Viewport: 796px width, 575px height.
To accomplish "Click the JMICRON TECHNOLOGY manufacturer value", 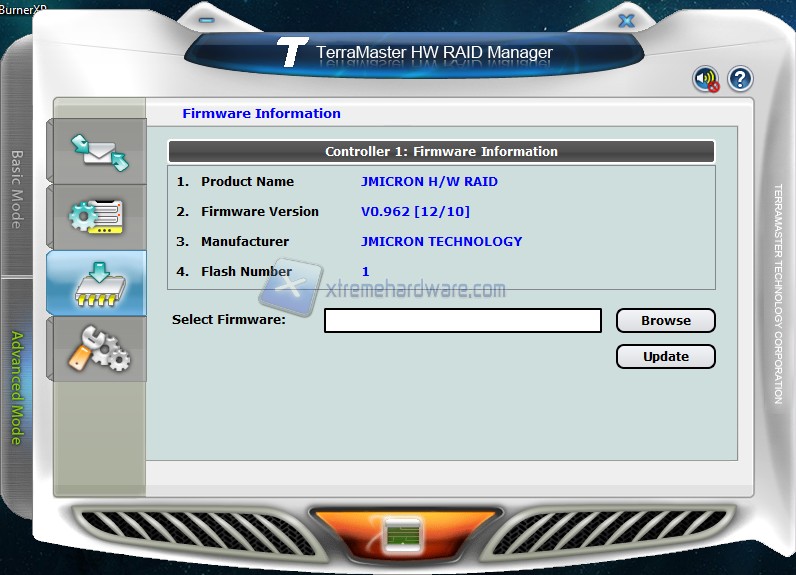I will [441, 241].
